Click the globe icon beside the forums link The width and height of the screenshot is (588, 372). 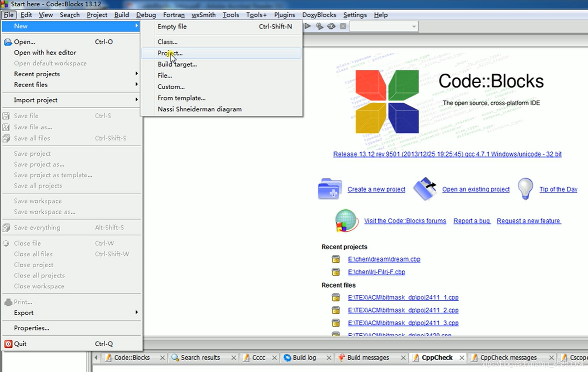point(346,221)
